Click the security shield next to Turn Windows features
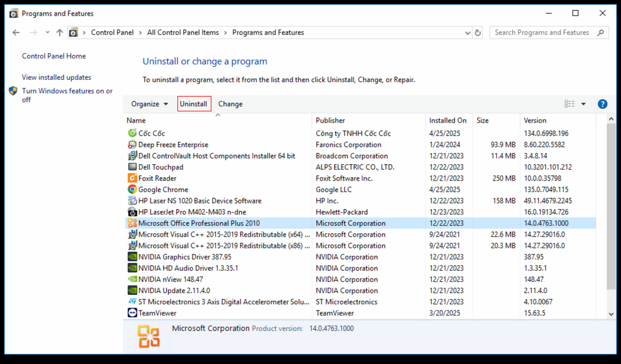This screenshot has width=621, height=364. point(13,91)
